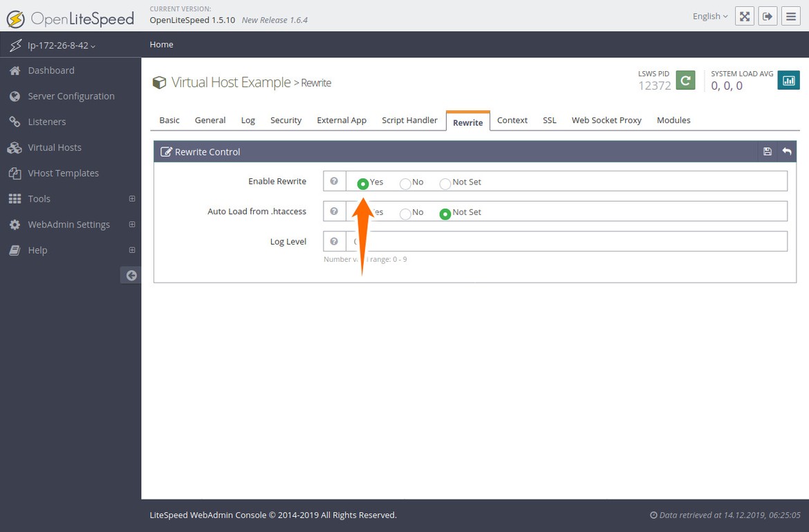Expand the Tools submenu
The width and height of the screenshot is (809, 532).
132,198
